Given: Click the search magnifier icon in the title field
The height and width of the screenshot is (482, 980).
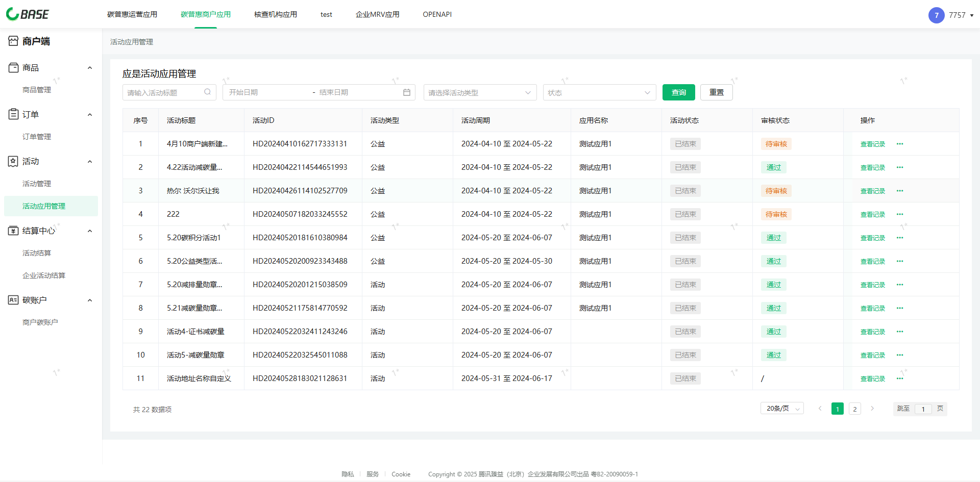Looking at the screenshot, I should [x=207, y=92].
